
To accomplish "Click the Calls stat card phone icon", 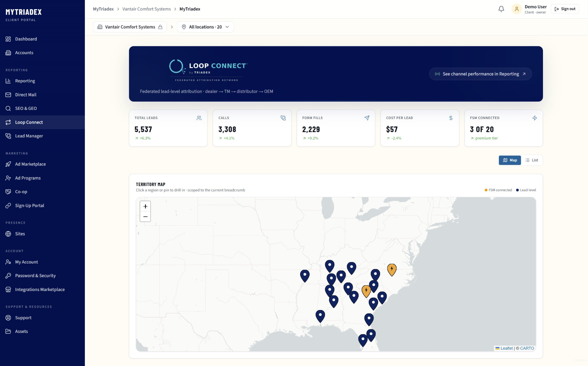I will [283, 118].
